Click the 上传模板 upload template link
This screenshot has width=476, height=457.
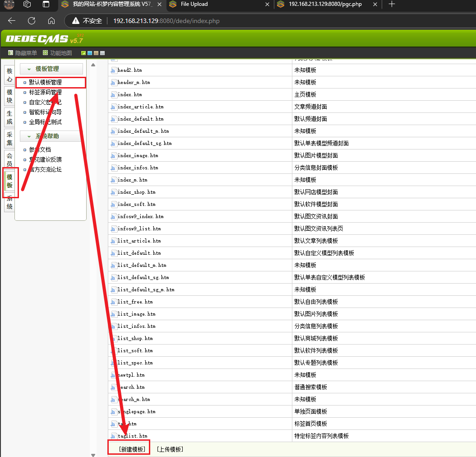pos(170,449)
